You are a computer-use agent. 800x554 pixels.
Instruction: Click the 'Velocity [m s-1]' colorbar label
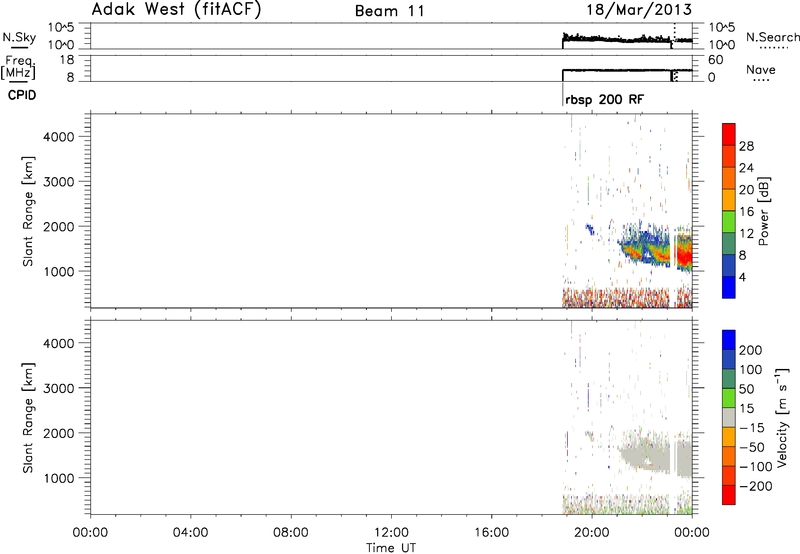click(x=782, y=417)
